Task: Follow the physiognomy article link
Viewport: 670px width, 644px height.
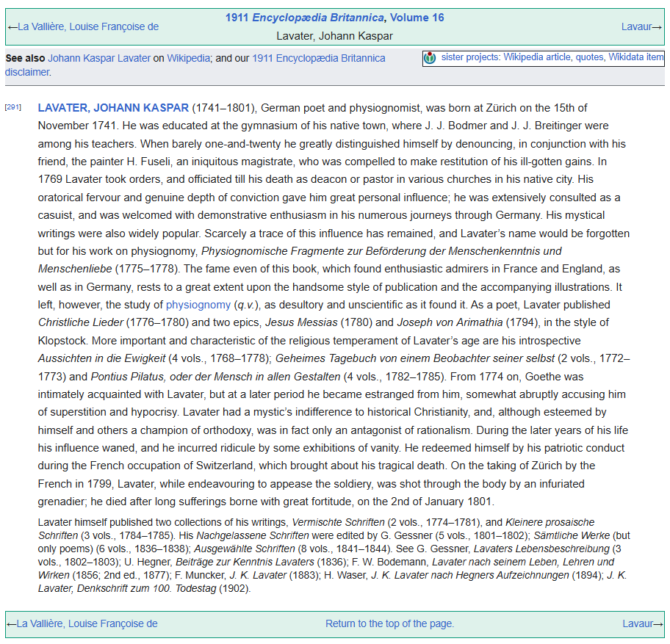Action: 198,305
